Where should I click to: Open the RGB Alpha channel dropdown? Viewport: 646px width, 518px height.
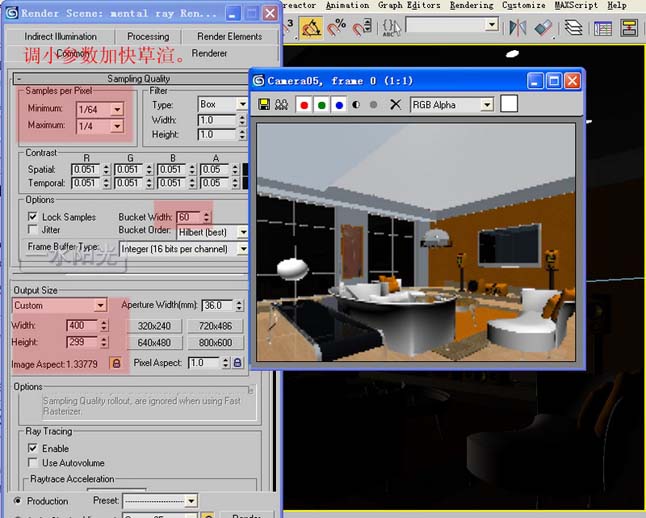[x=487, y=105]
